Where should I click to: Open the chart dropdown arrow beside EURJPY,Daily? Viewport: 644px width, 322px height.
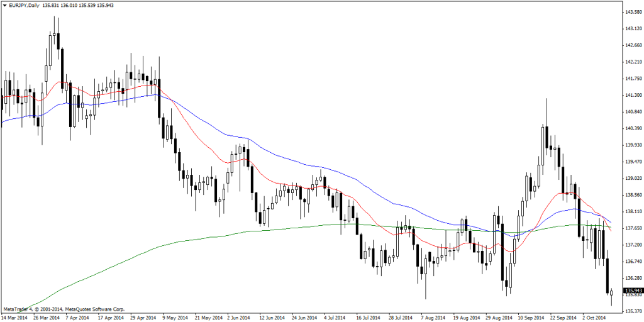pyautogui.click(x=4, y=4)
